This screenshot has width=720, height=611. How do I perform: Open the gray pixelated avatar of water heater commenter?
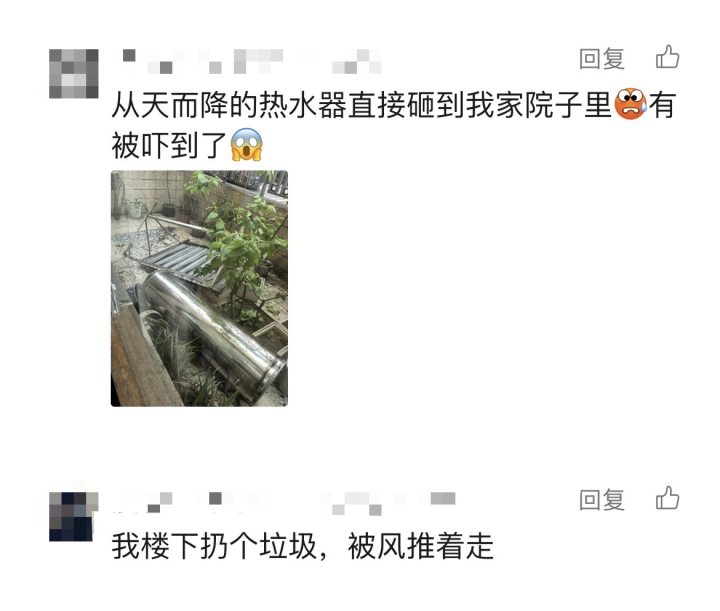coord(73,73)
